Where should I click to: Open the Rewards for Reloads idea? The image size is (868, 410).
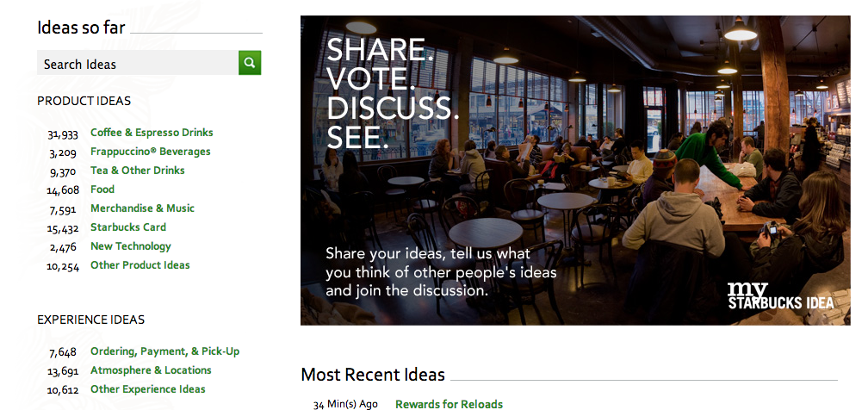click(x=449, y=404)
